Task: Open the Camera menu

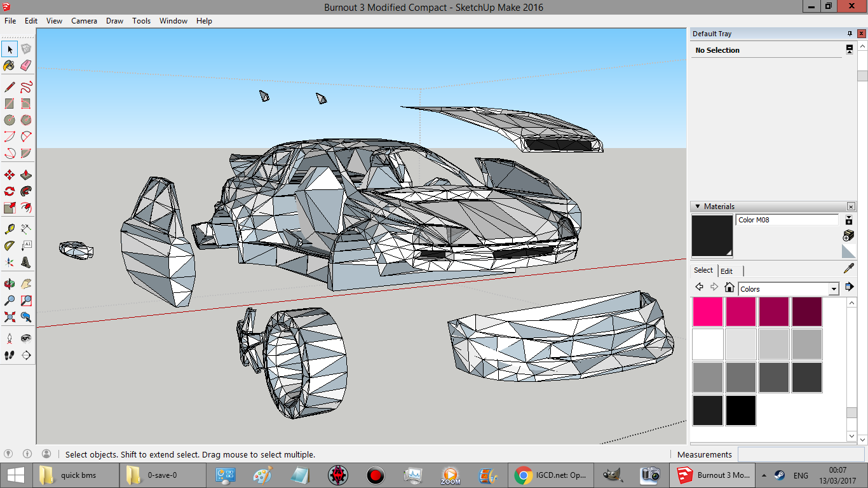Action: tap(84, 20)
